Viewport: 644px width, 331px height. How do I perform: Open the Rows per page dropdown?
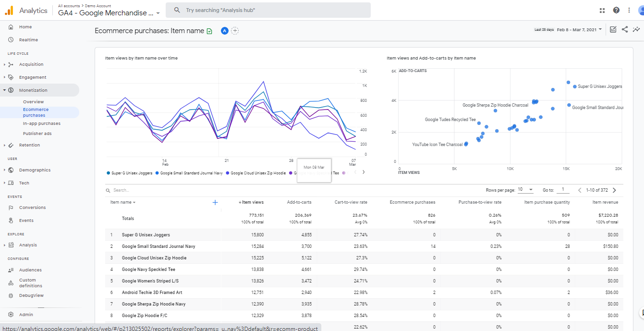[525, 190]
